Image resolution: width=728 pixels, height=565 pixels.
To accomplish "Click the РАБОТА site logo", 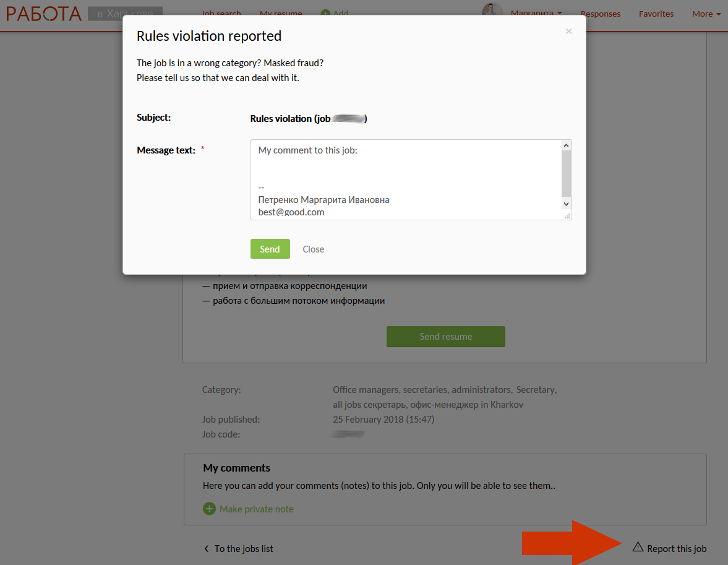I will [44, 14].
